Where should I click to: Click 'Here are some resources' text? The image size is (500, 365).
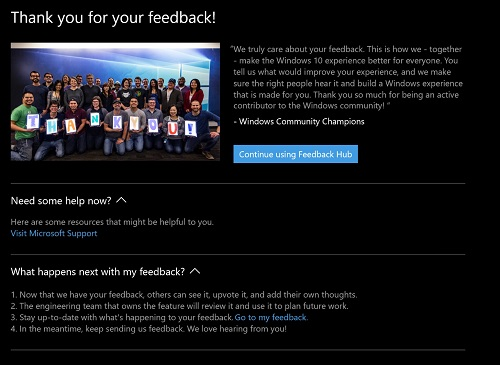112,222
